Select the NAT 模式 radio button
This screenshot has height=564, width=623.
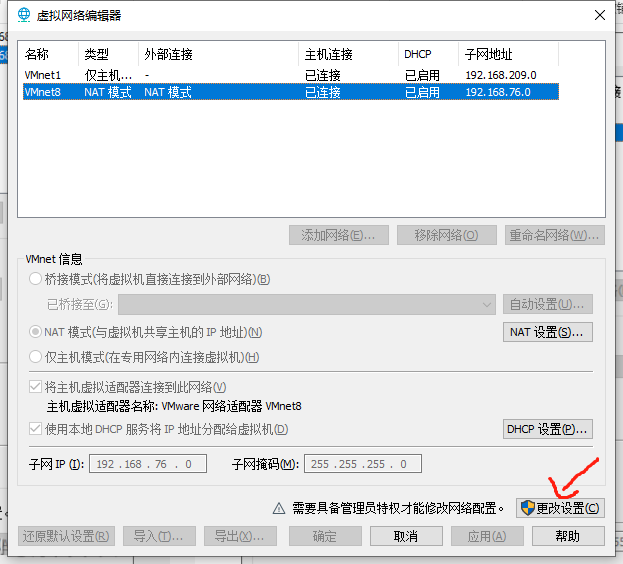pyautogui.click(x=35, y=332)
